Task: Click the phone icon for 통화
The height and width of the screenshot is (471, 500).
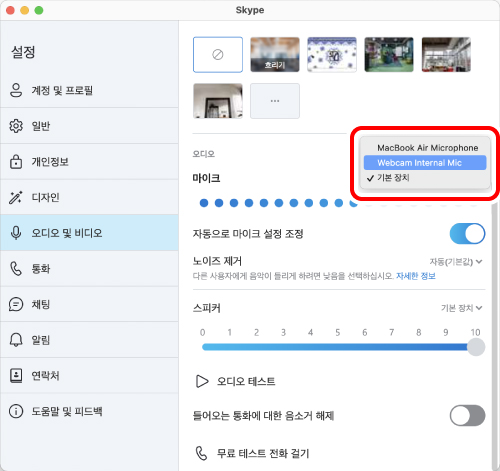Action: (16, 269)
